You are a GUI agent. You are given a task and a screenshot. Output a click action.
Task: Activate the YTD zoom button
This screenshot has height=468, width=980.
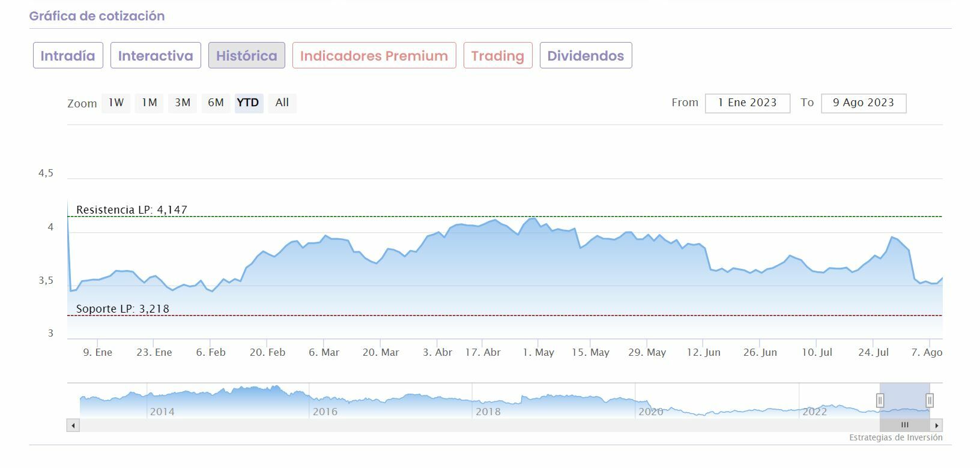pos(248,103)
